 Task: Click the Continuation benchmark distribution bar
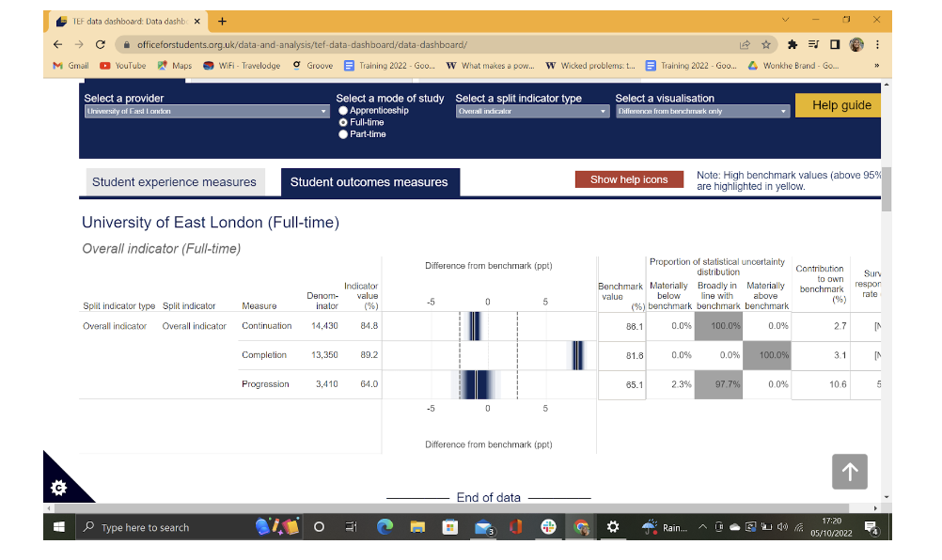[x=475, y=326]
